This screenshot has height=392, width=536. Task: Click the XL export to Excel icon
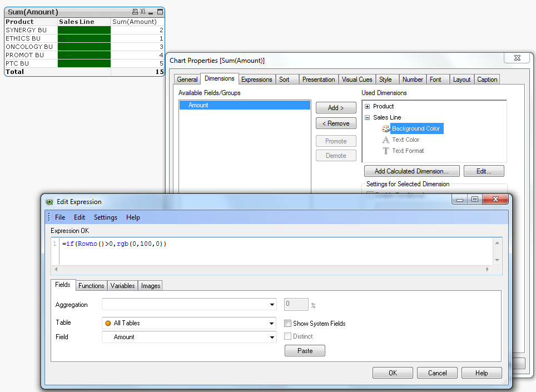coord(143,12)
